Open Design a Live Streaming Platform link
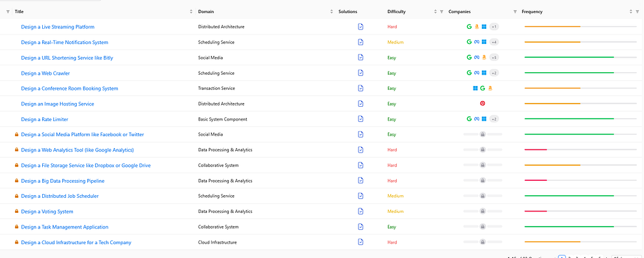 [58, 27]
